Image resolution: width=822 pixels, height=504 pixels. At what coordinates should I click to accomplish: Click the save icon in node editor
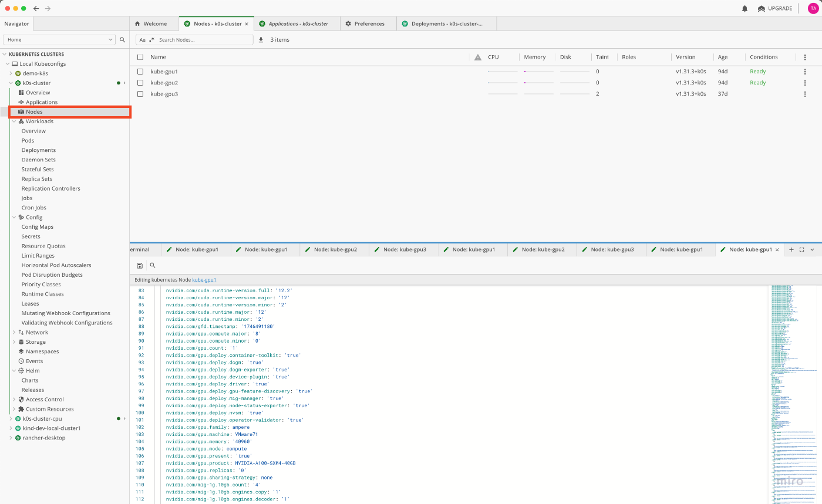(x=140, y=266)
